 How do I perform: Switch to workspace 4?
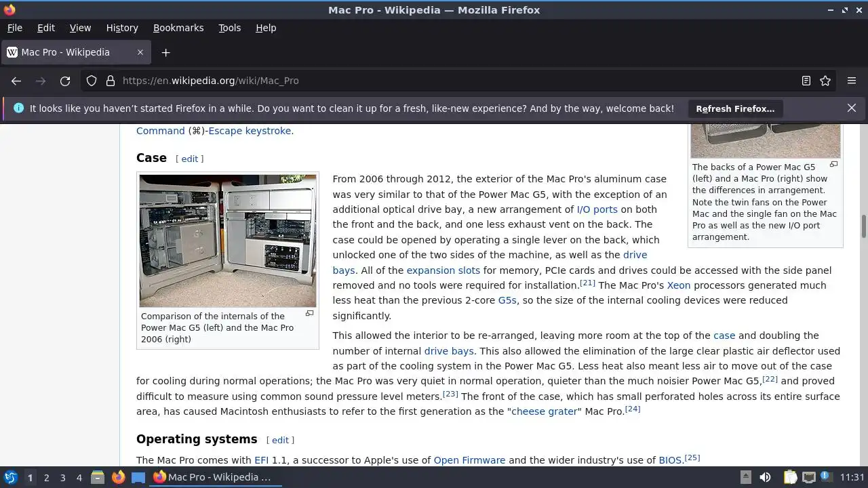coord(79,478)
